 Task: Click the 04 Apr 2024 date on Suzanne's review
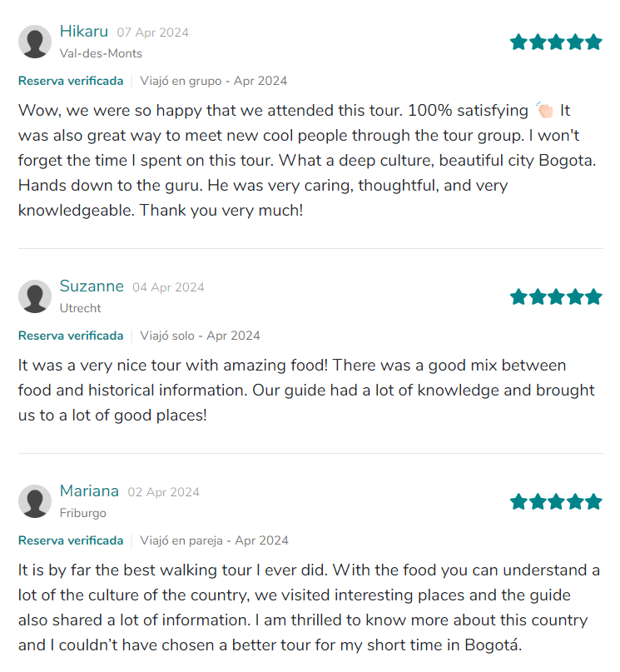pyautogui.click(x=168, y=286)
